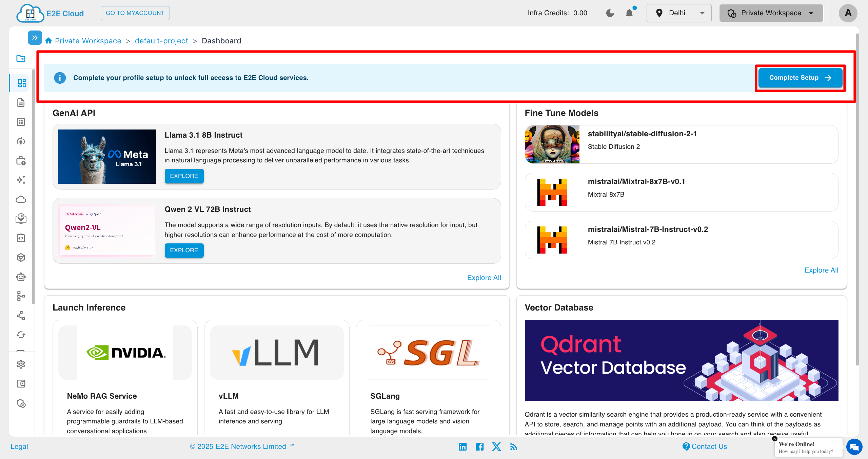Open the live chat bubble icon

pyautogui.click(x=854, y=447)
